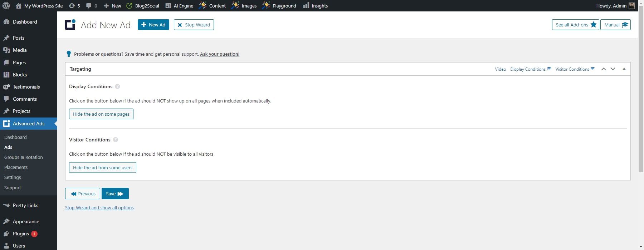The width and height of the screenshot is (644, 250).
Task: Click Hide the ad on some pages
Action: (101, 114)
